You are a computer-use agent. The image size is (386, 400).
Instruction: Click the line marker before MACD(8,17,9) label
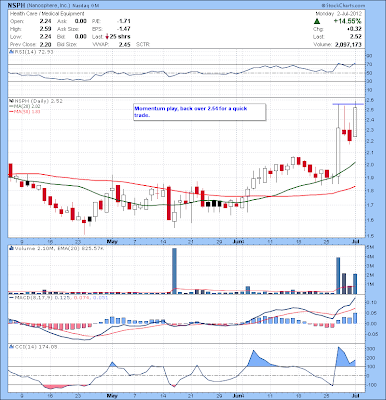tap(11, 297)
